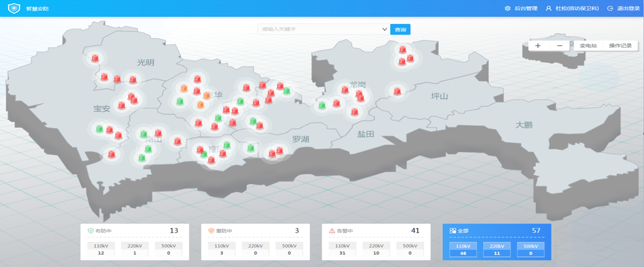The image size is (644, 267).
Task: Click 500kV cell in 告警中 card
Action: 410,249
